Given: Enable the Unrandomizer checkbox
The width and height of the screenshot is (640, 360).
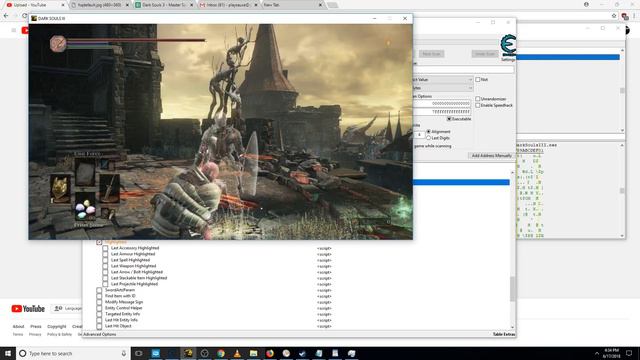Looking at the screenshot, I should (x=478, y=99).
